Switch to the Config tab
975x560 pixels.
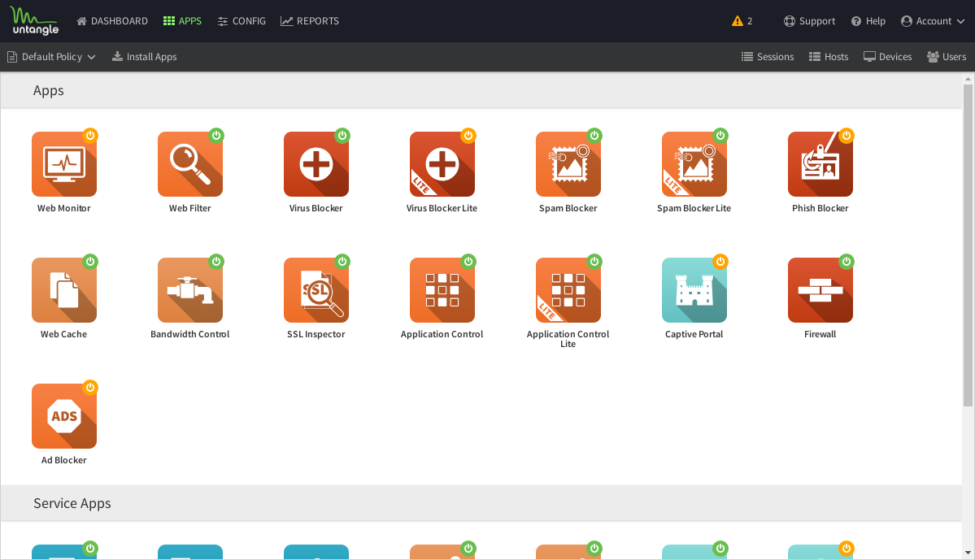[242, 21]
